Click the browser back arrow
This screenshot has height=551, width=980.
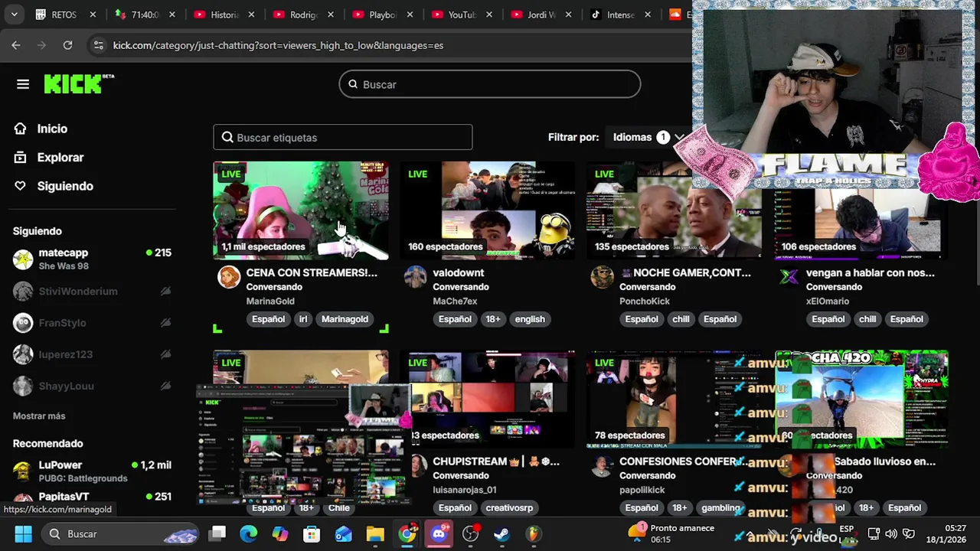16,45
